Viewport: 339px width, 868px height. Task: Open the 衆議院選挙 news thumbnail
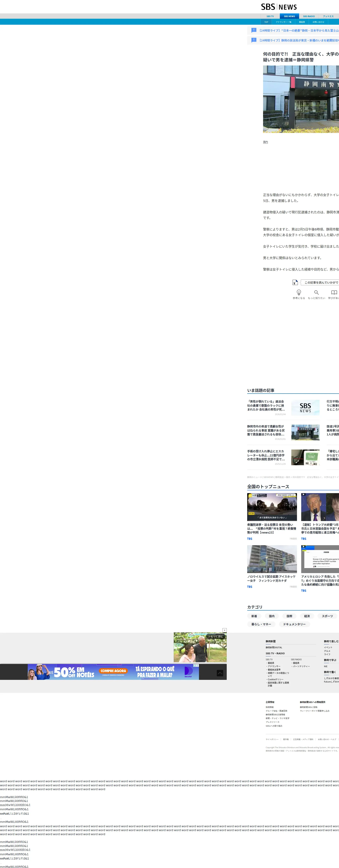pyautogui.click(x=272, y=507)
